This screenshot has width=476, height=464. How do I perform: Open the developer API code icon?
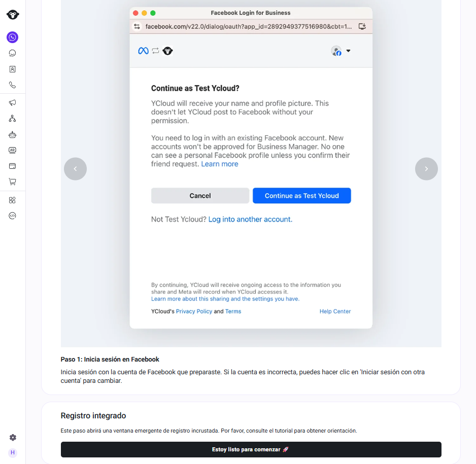click(x=13, y=216)
